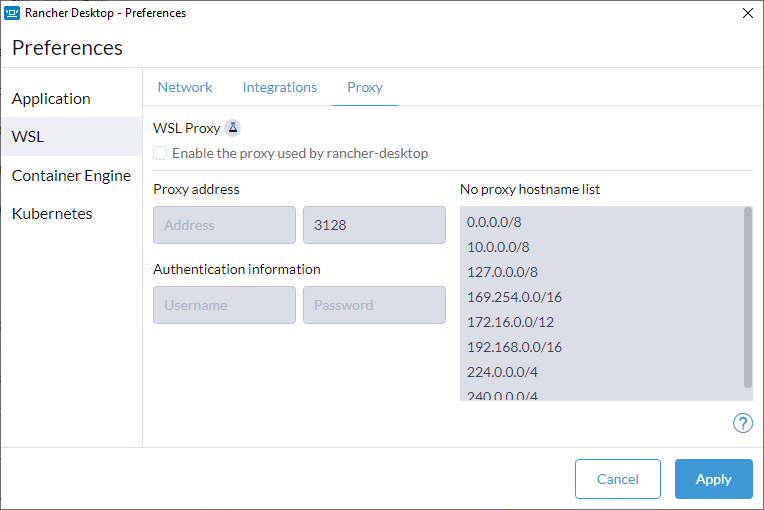The width and height of the screenshot is (764, 510).
Task: Click the 192.168.0.0/16 entry in hostname list
Action: (x=515, y=347)
